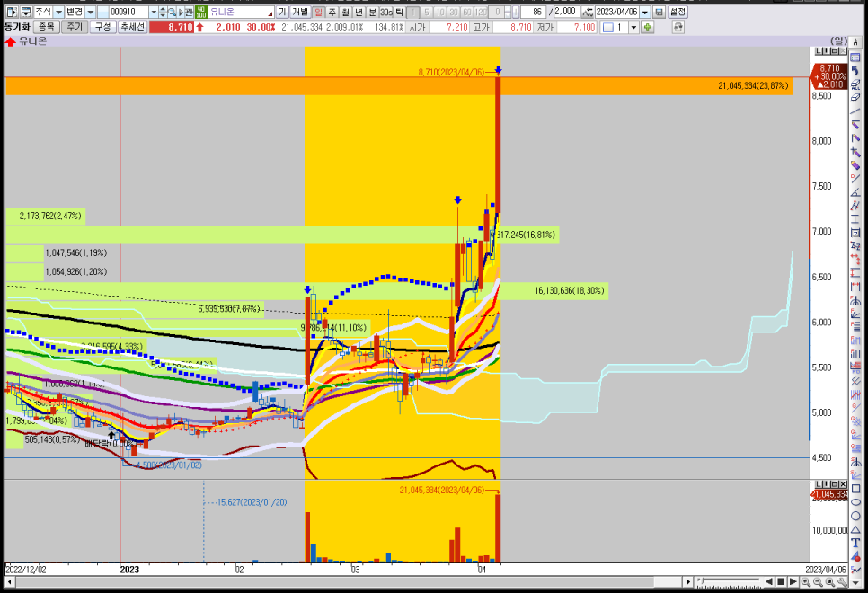868x593 pixels.
Task: Click the 기 button
Action: (x=282, y=12)
